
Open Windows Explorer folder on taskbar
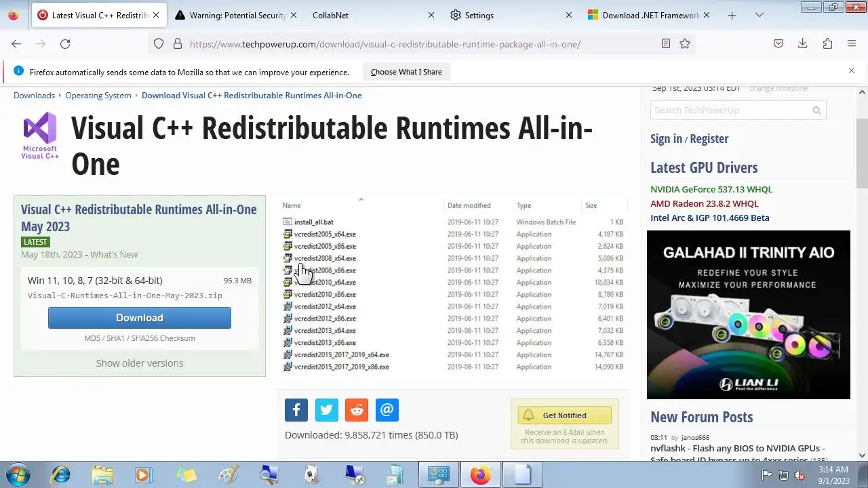(x=102, y=474)
